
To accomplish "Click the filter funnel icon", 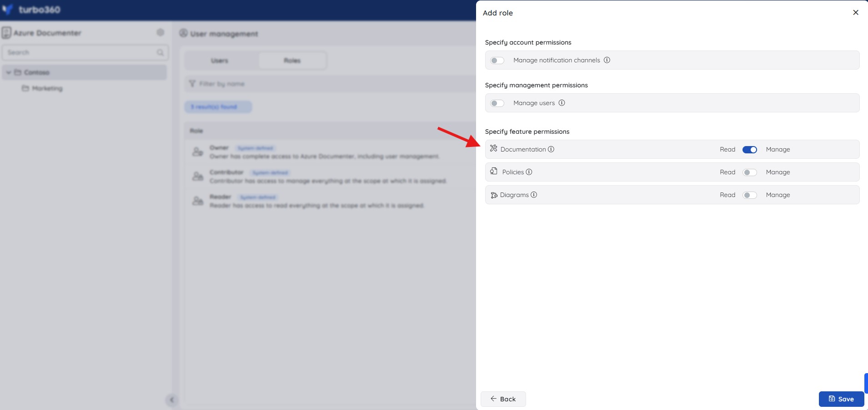I will (x=192, y=84).
